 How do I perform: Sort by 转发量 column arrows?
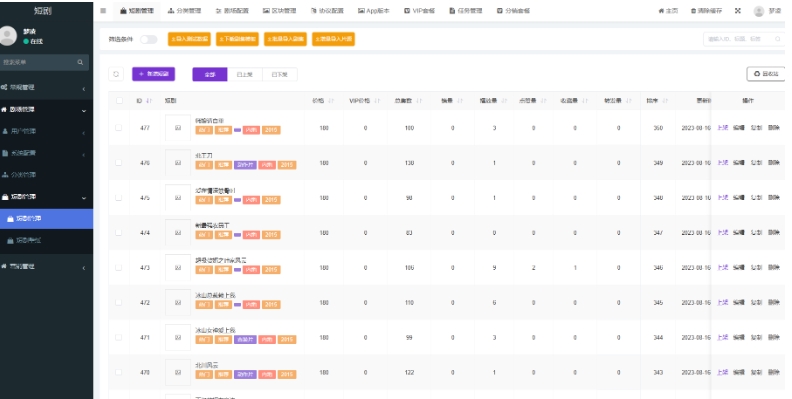coord(629,101)
